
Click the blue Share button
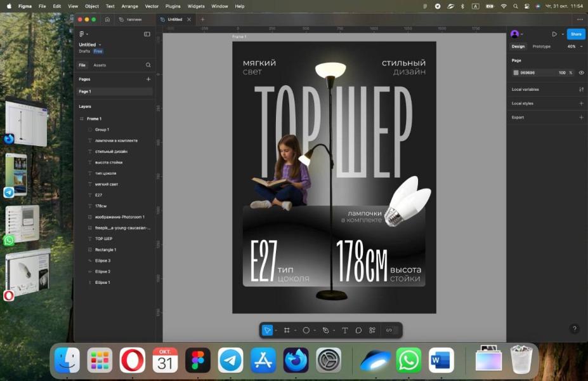[x=575, y=34]
